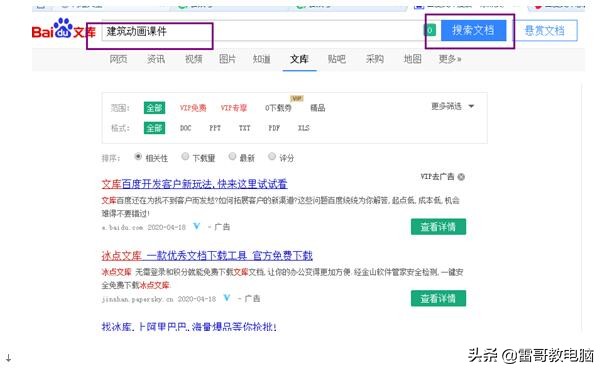
Task: Filter results by TXT format
Action: click(x=245, y=128)
